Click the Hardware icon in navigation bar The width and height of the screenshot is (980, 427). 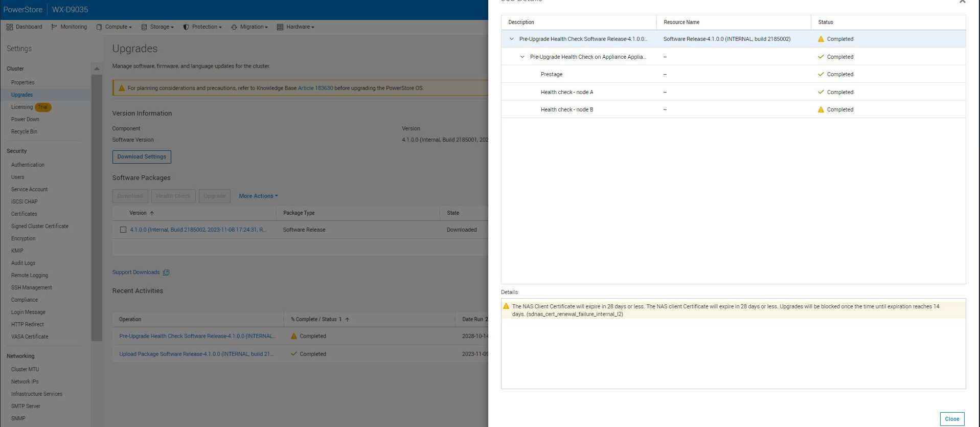280,27
